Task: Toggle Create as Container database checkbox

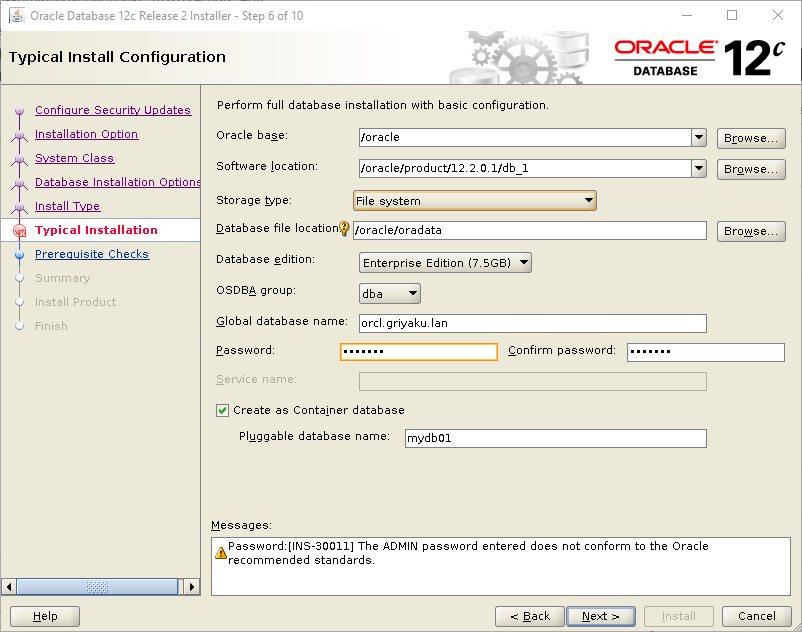Action: coord(222,410)
